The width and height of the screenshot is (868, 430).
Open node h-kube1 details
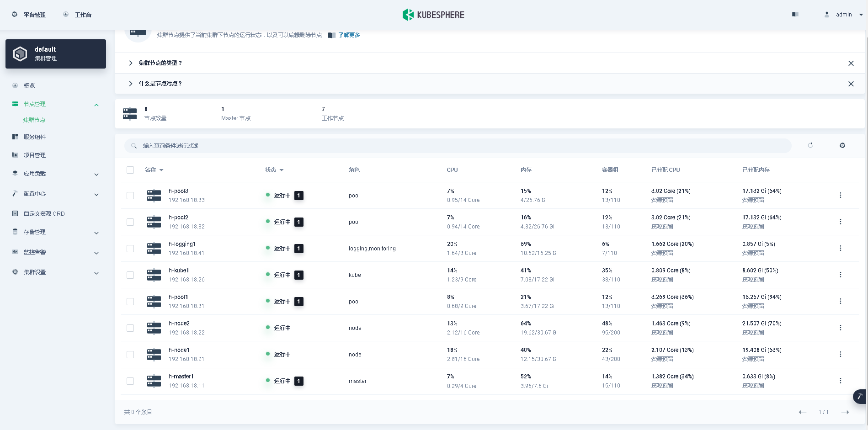point(179,271)
